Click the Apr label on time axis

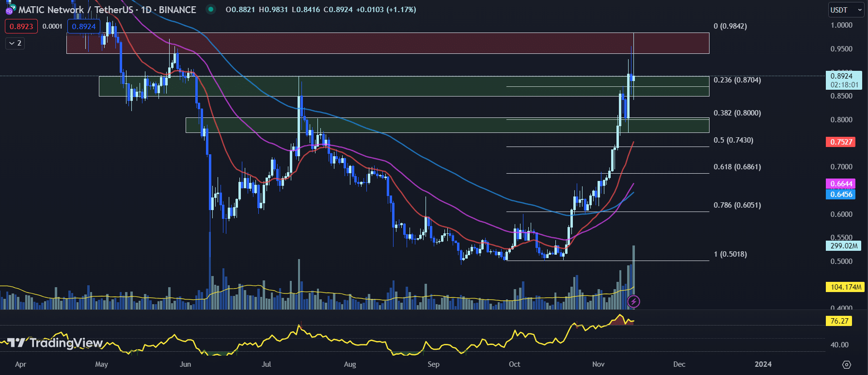pyautogui.click(x=20, y=364)
